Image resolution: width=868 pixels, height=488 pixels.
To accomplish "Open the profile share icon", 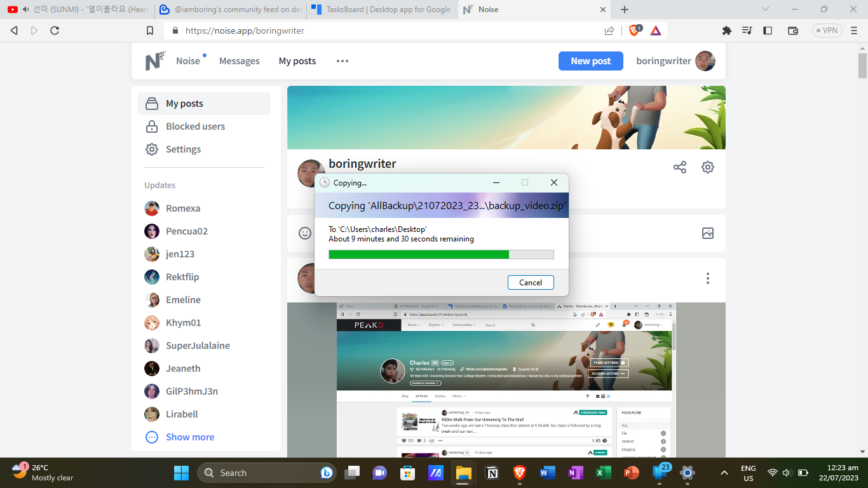I will (680, 167).
